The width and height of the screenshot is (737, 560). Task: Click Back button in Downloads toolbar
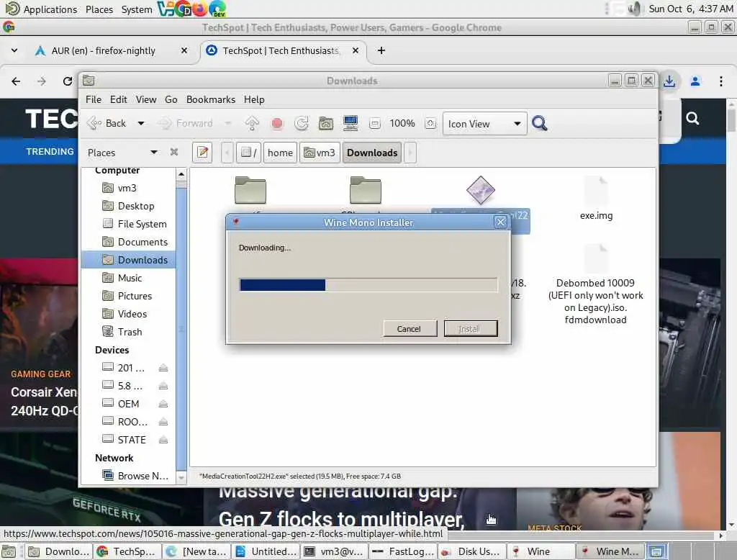[x=108, y=123]
